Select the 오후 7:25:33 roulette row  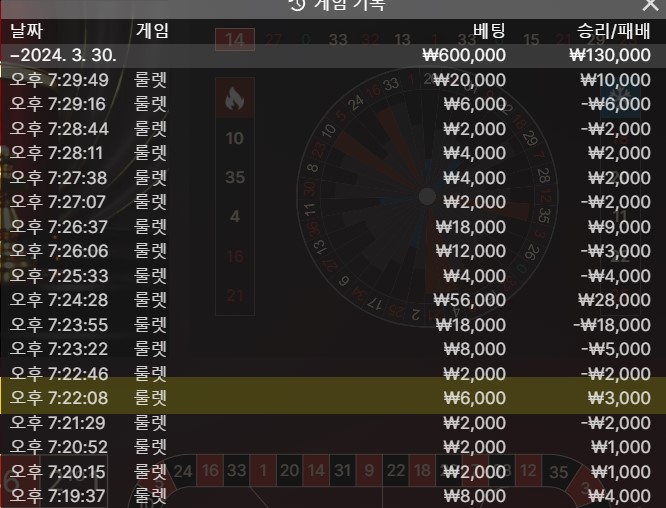pyautogui.click(x=333, y=276)
